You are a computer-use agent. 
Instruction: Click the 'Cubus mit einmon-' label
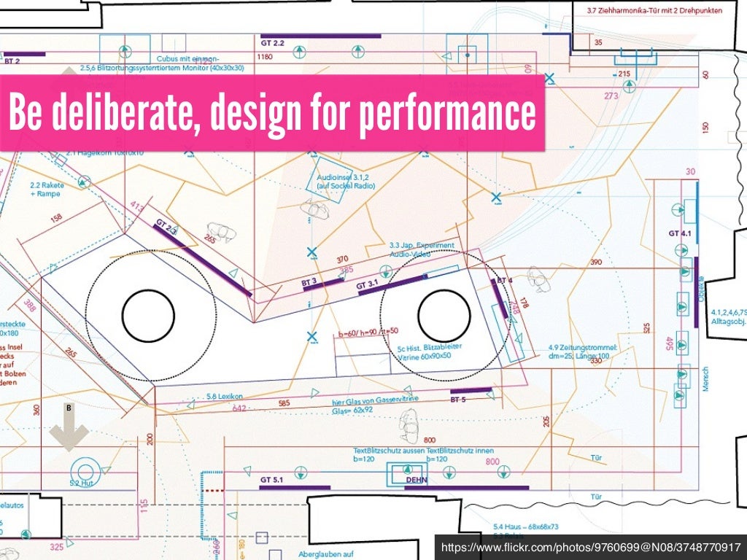188,59
